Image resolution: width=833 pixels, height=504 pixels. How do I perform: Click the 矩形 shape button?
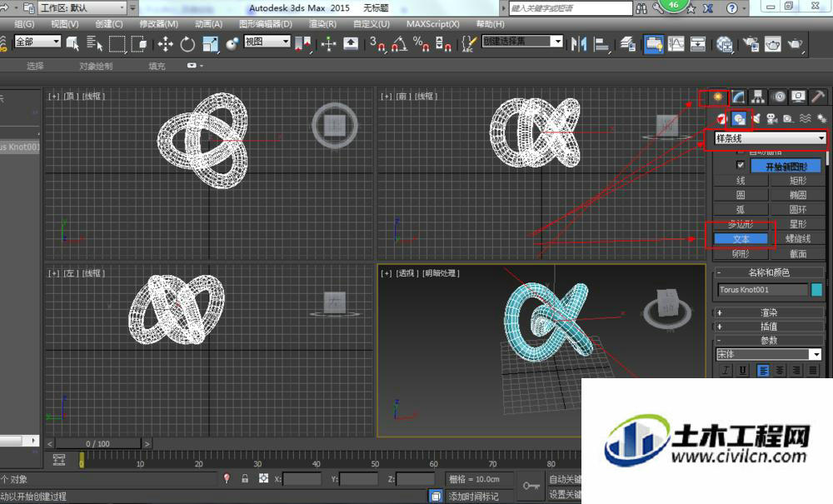click(797, 181)
